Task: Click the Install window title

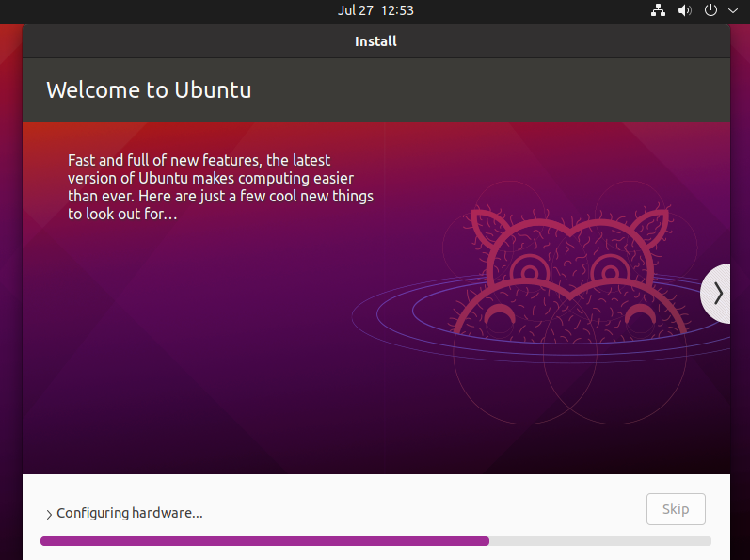Action: 375,41
